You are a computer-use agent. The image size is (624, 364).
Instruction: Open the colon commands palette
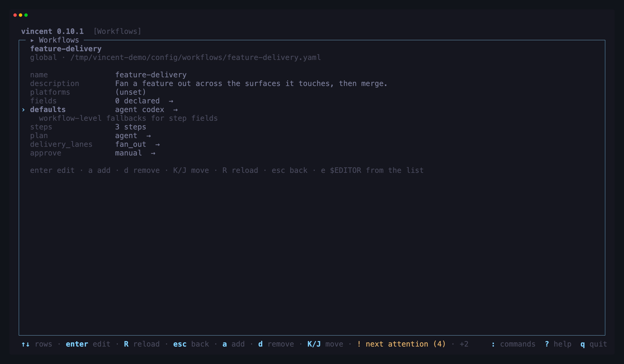tap(513, 344)
